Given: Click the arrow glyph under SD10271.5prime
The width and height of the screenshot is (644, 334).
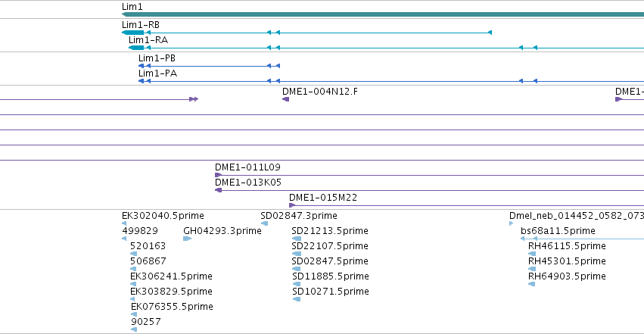Looking at the screenshot, I should (x=297, y=299).
